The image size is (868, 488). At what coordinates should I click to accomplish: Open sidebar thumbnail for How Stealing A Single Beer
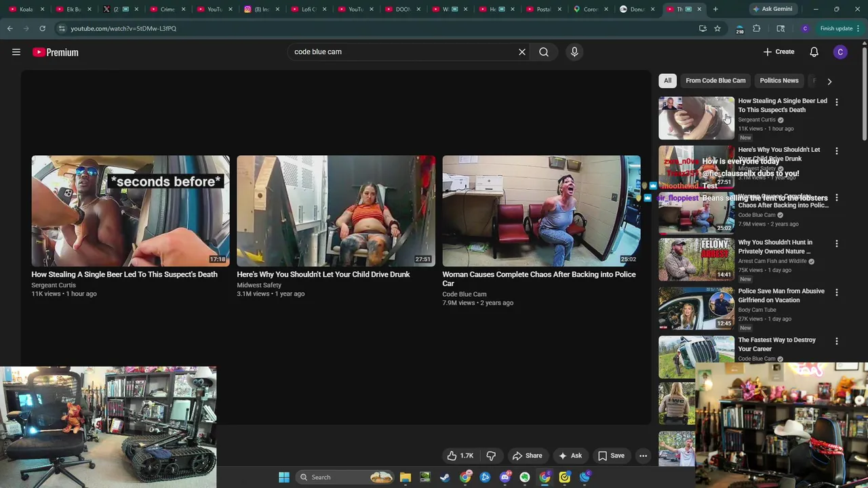point(696,118)
